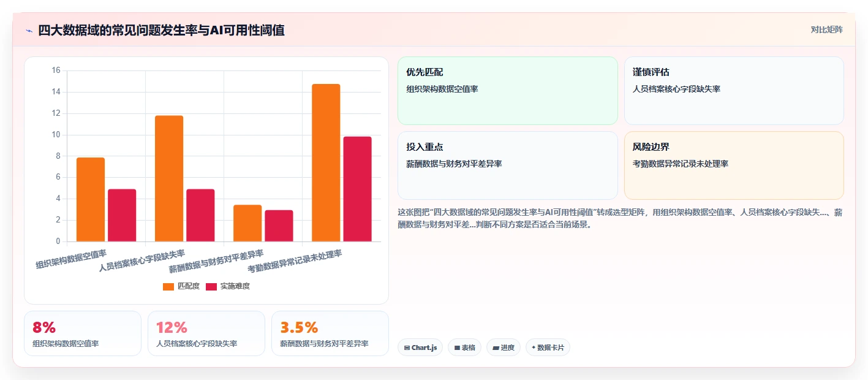Image resolution: width=868 pixels, height=380 pixels.
Task: Open the 12% 人员档案核心字段缺失率 stat card
Action: [206, 333]
